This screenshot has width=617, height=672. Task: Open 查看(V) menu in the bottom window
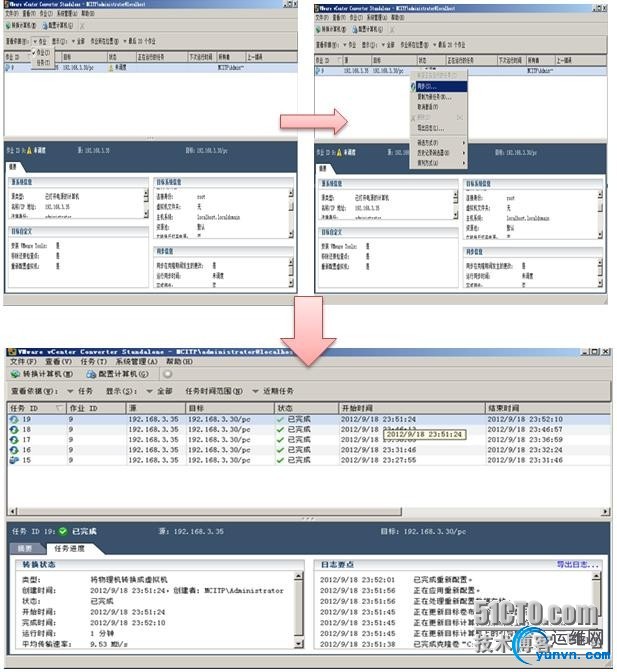(x=58, y=362)
